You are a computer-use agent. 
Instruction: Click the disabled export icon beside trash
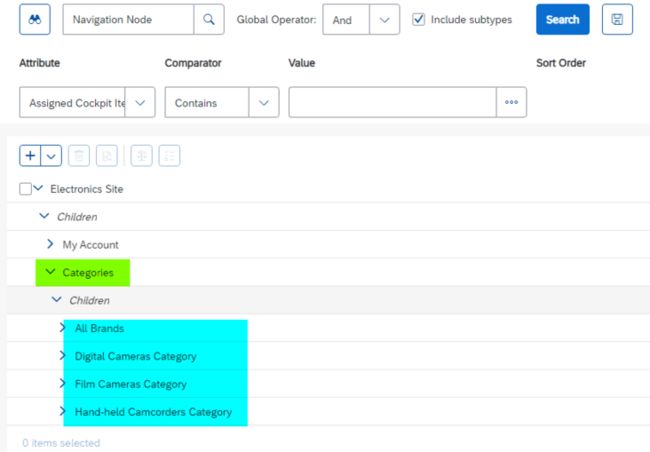[x=107, y=156]
